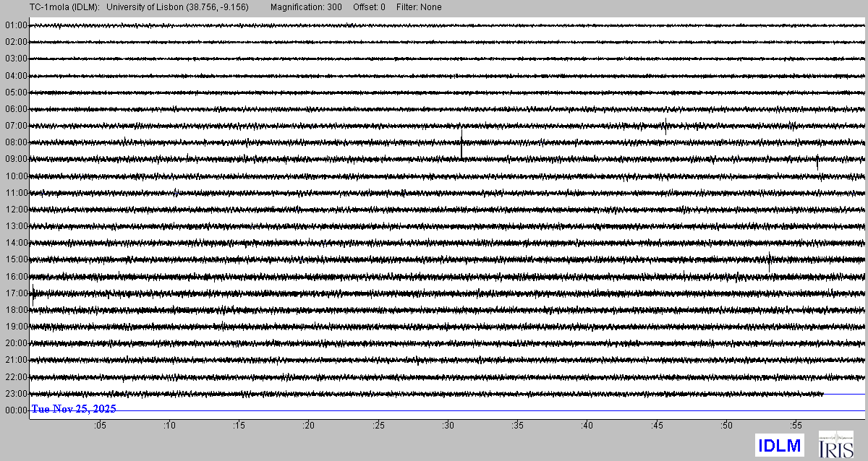The width and height of the screenshot is (868, 461).
Task: Click the "Offset: 0" header label
Action: 369,7
